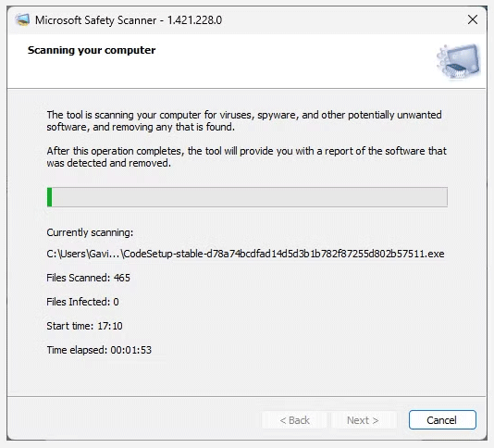Click the window title text

click(129, 20)
